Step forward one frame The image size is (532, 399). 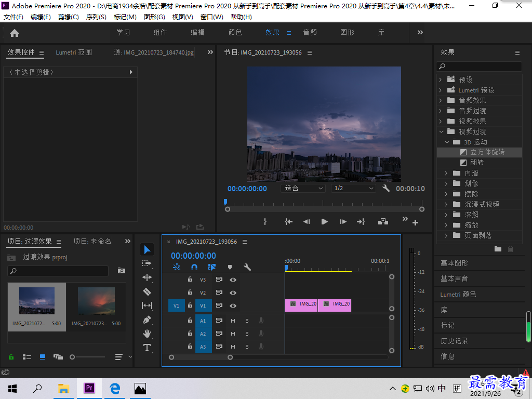[x=343, y=221]
